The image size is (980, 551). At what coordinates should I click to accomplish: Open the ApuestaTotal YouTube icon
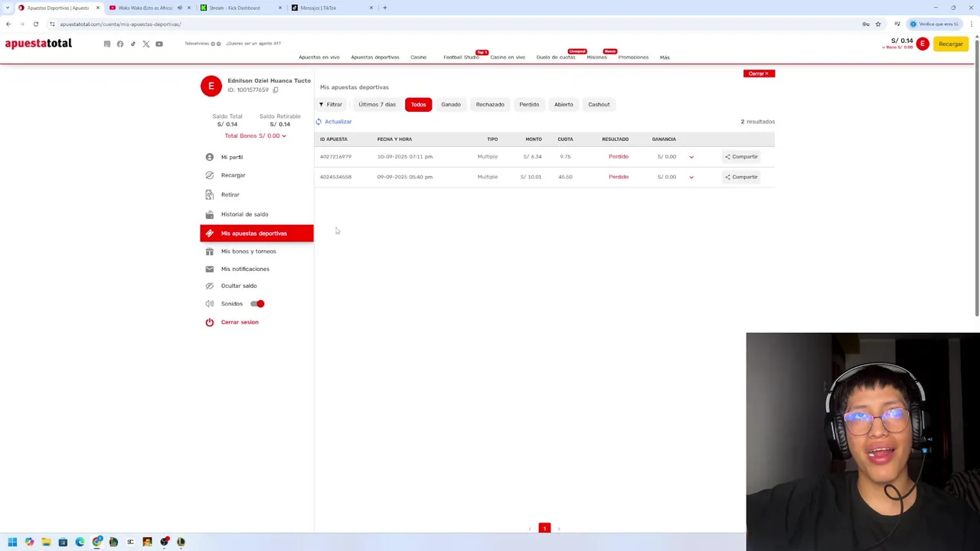159,44
